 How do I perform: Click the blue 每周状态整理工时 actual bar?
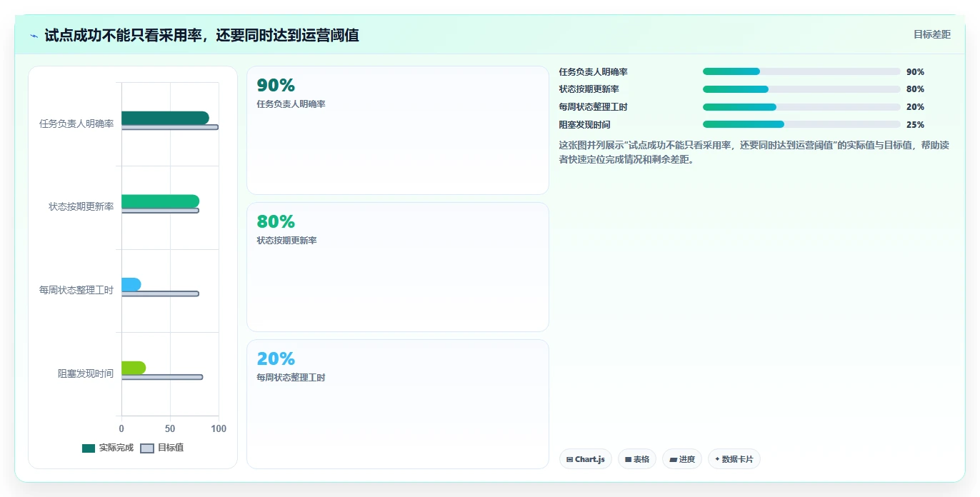click(131, 284)
